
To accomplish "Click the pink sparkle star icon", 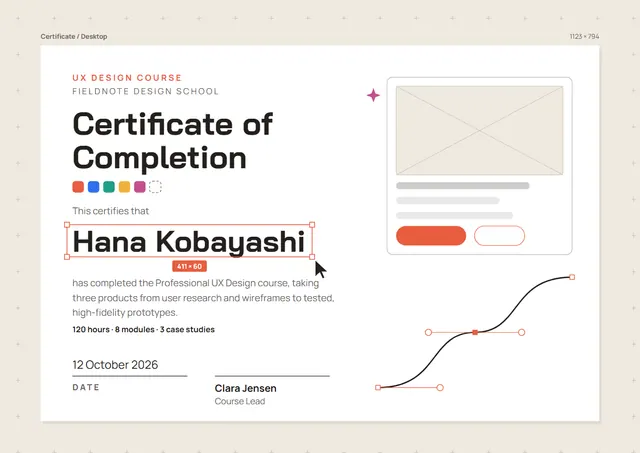I will tap(373, 95).
